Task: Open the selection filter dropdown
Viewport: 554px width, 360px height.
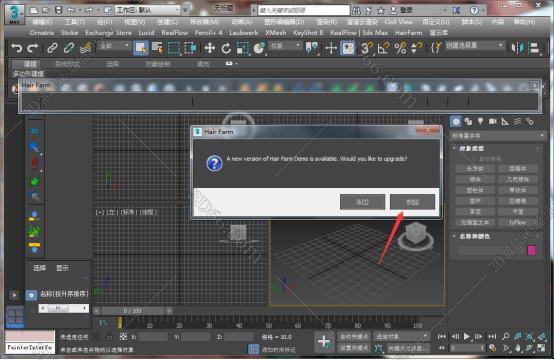Action: click(x=114, y=46)
